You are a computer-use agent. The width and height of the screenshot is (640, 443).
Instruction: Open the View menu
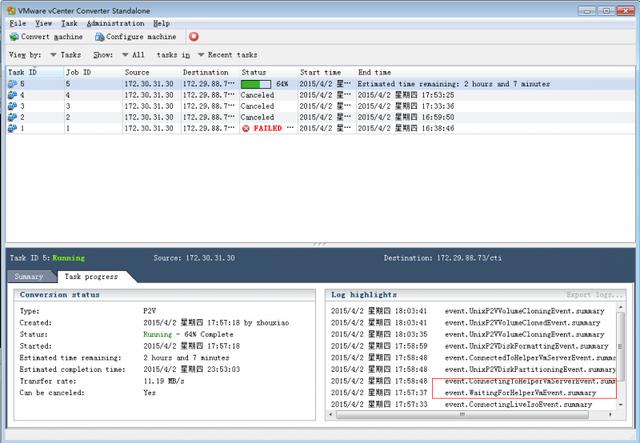pyautogui.click(x=43, y=23)
